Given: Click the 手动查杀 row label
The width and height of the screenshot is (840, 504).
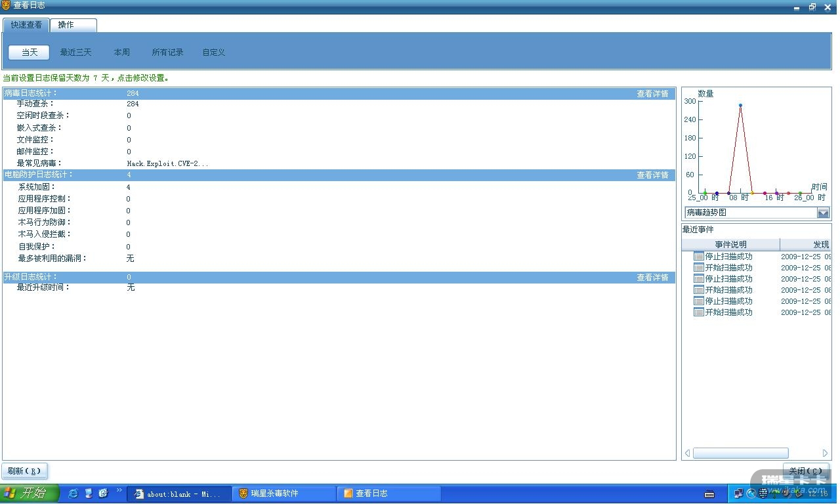Looking at the screenshot, I should 35,104.
